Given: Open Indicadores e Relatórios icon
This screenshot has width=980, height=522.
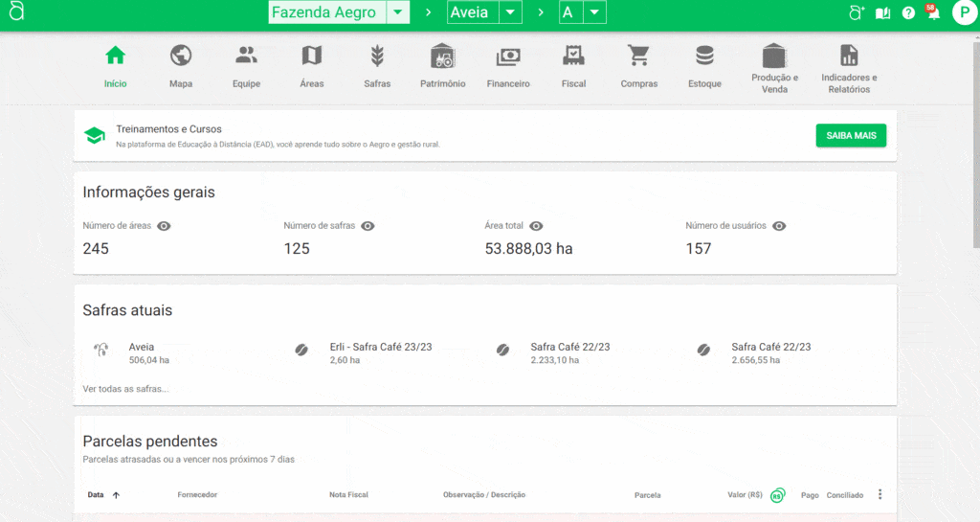Looking at the screenshot, I should pyautogui.click(x=849, y=56).
